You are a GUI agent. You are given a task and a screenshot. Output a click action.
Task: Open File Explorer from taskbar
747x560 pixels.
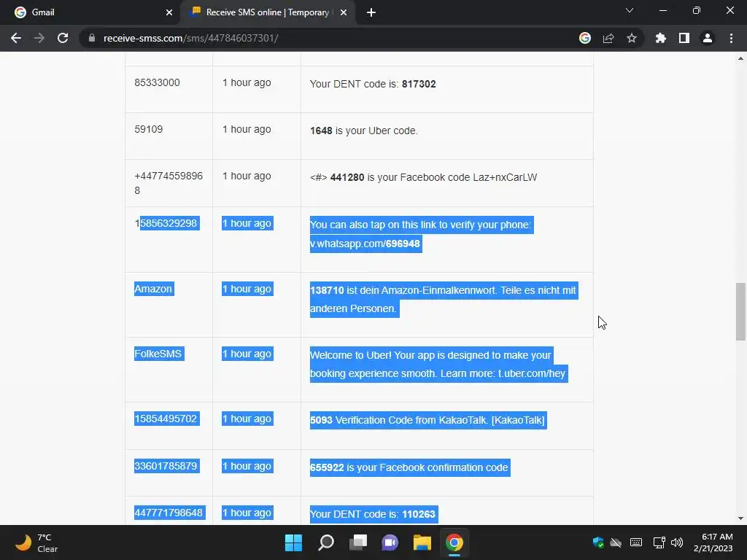422,542
